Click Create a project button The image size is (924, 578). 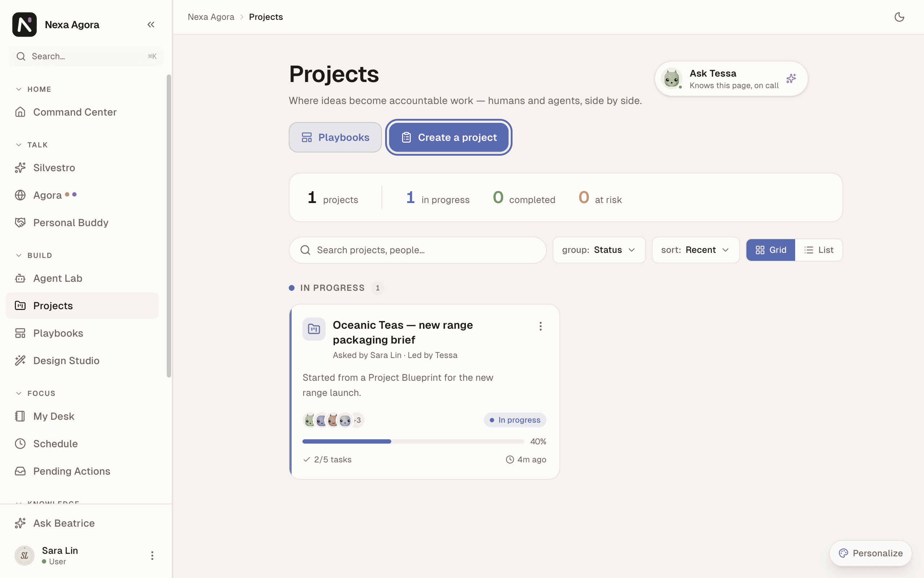(449, 137)
